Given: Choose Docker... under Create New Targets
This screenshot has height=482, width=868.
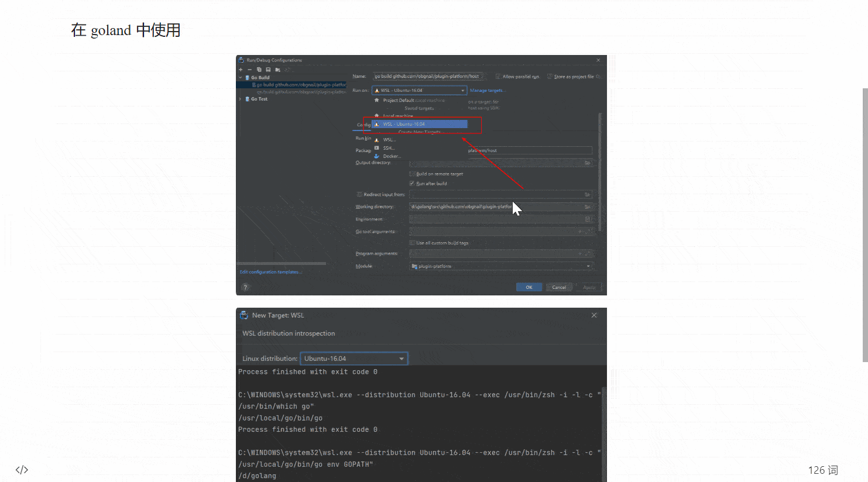Looking at the screenshot, I should 392,156.
